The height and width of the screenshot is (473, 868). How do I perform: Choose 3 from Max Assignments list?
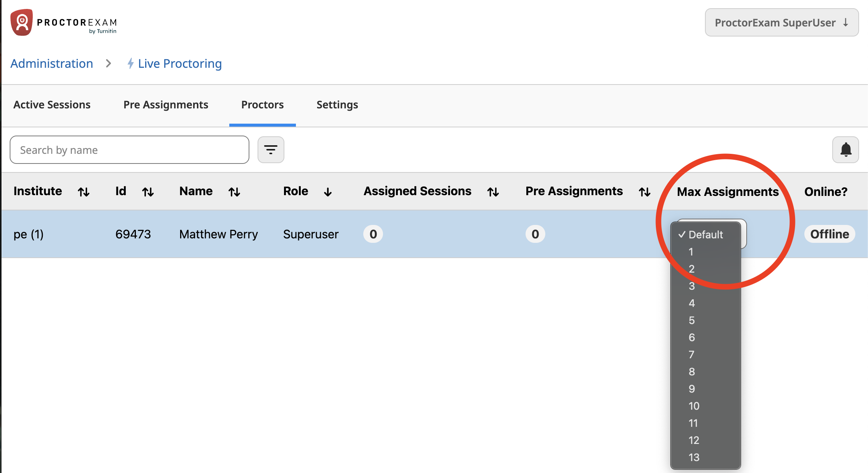click(705, 286)
